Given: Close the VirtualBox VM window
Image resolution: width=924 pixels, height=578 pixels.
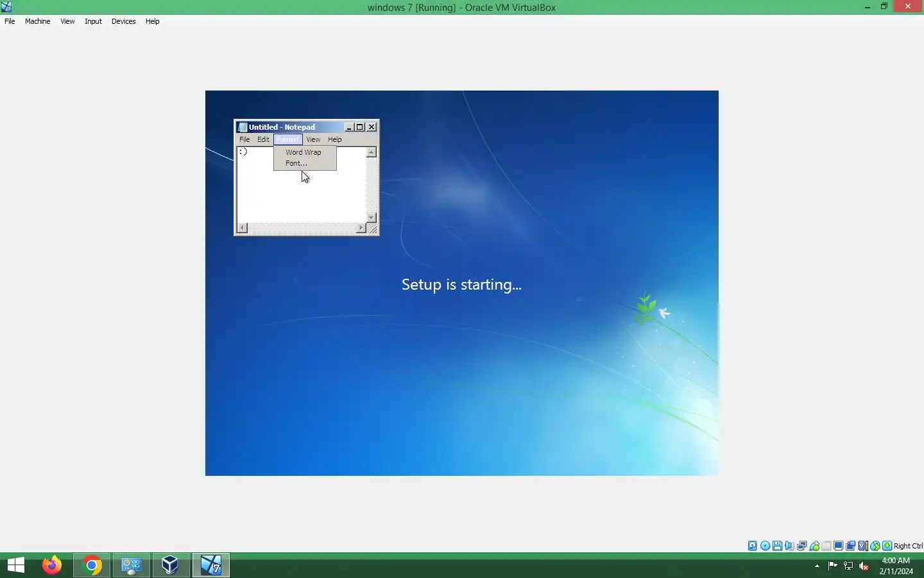Looking at the screenshot, I should (x=908, y=7).
